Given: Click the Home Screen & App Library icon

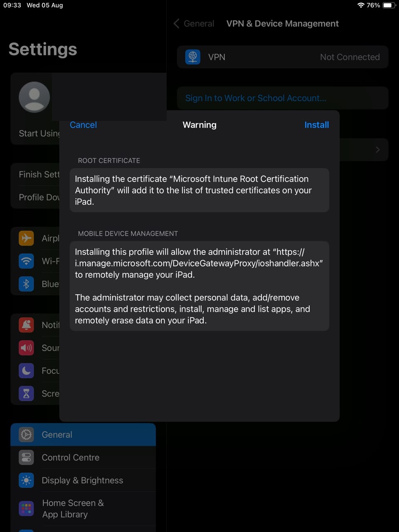Looking at the screenshot, I should click(26, 508).
